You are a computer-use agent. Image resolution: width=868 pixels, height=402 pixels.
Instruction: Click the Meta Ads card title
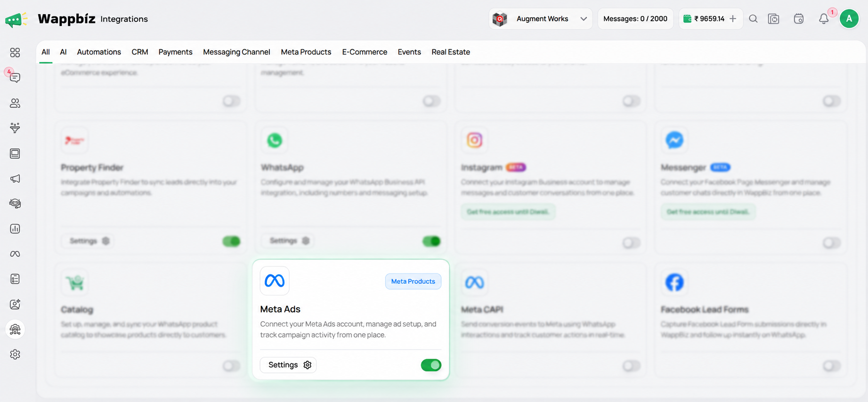pyautogui.click(x=280, y=309)
